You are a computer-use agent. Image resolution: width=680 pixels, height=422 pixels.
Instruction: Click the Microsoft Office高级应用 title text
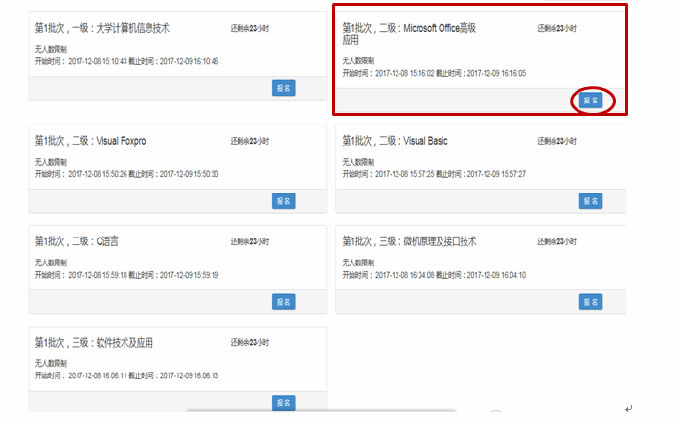[x=408, y=33]
